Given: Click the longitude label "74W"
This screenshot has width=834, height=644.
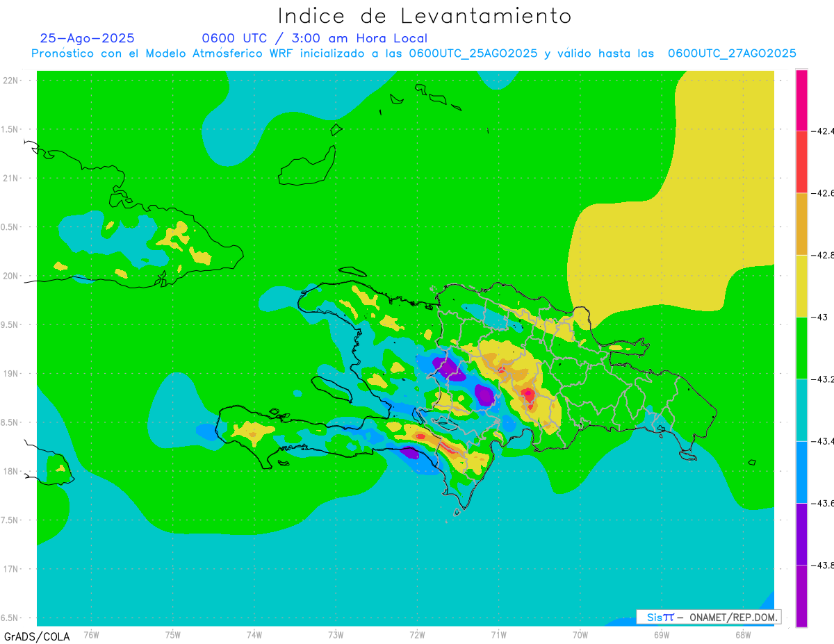Looking at the screenshot, I should [x=254, y=634].
